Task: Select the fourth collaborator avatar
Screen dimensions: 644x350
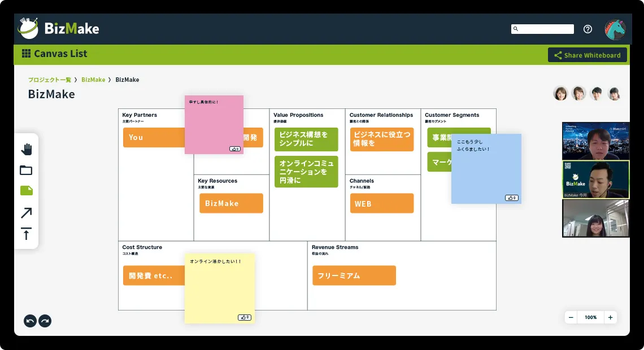Action: pyautogui.click(x=615, y=94)
